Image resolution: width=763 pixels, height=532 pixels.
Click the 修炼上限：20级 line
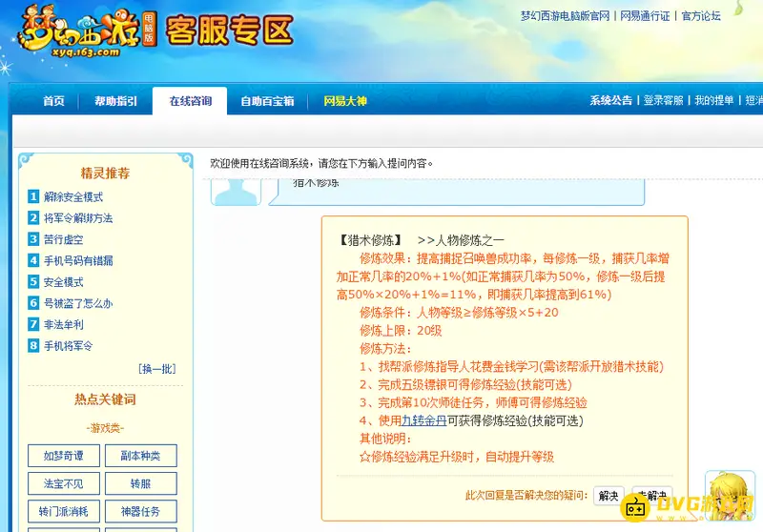coord(401,331)
